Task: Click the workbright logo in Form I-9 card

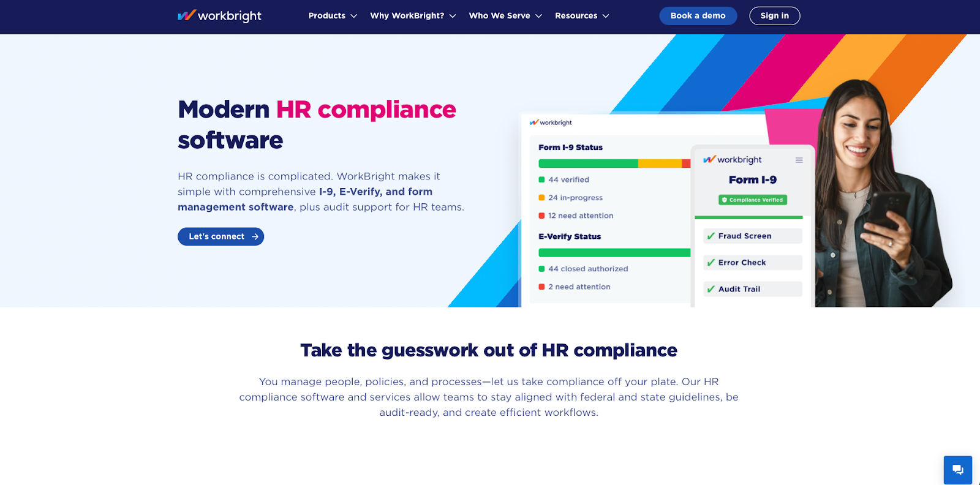Action: [x=733, y=160]
